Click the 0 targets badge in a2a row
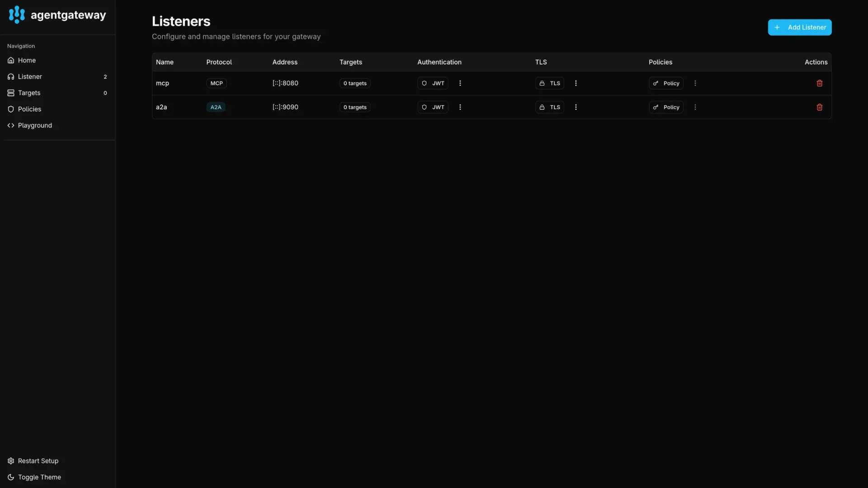The image size is (868, 488). point(355,107)
